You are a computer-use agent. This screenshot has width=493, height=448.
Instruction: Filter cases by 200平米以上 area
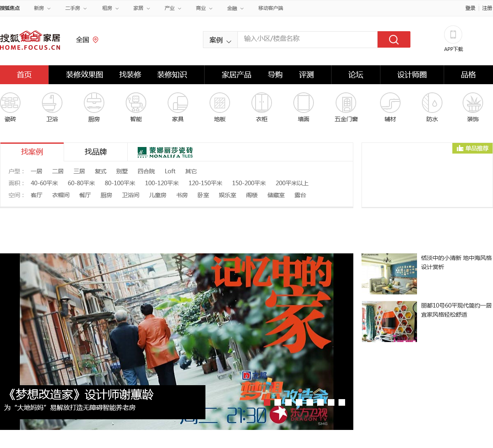point(292,183)
